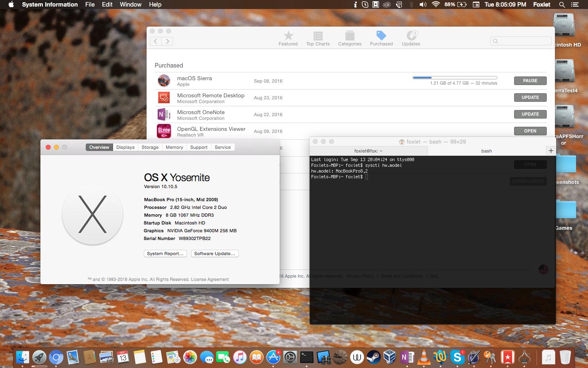Switch to the Service tab

click(x=223, y=147)
